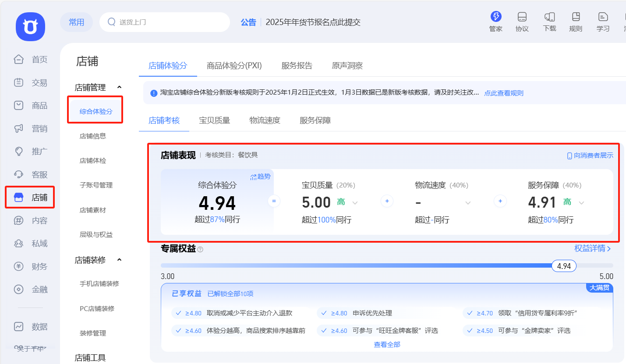Open 金融 in left sidebar
Screen dimensions: 626x364
coord(31,290)
